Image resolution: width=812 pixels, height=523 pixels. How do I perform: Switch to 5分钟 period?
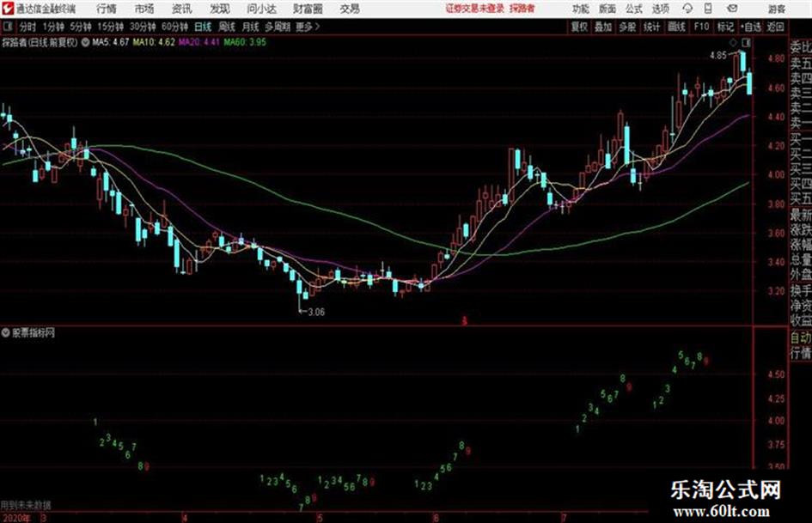pyautogui.click(x=80, y=27)
